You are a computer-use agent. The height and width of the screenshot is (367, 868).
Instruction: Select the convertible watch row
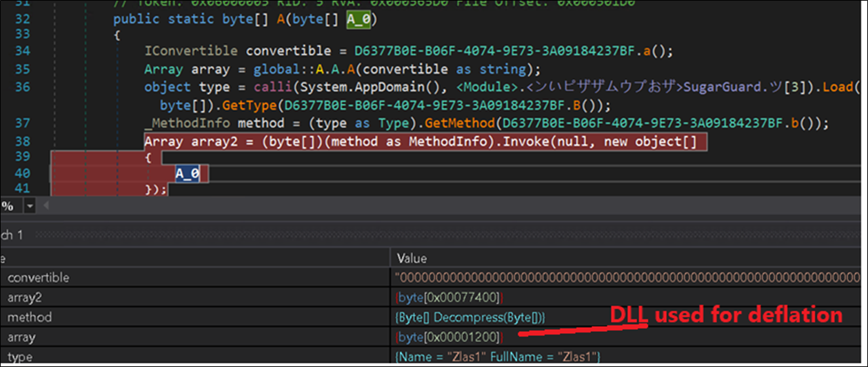click(38, 277)
